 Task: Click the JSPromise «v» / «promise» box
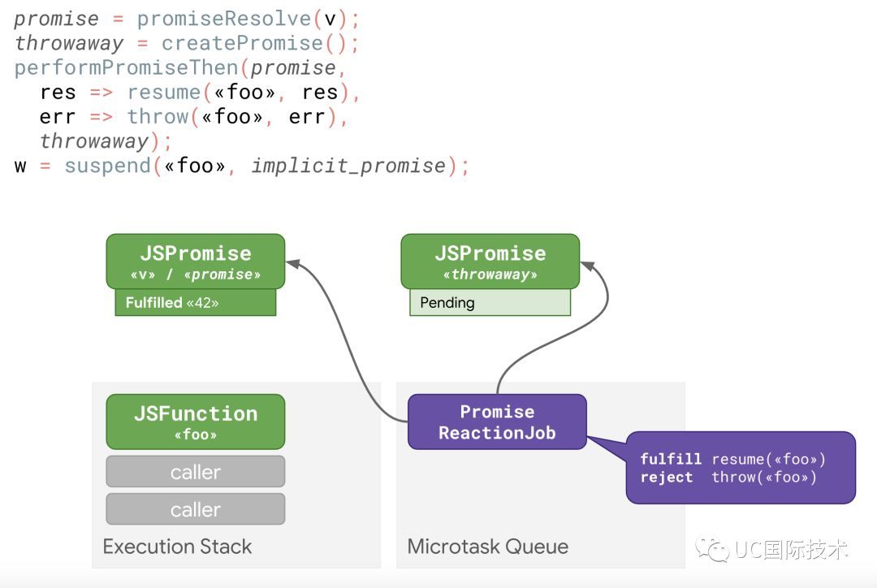(196, 262)
